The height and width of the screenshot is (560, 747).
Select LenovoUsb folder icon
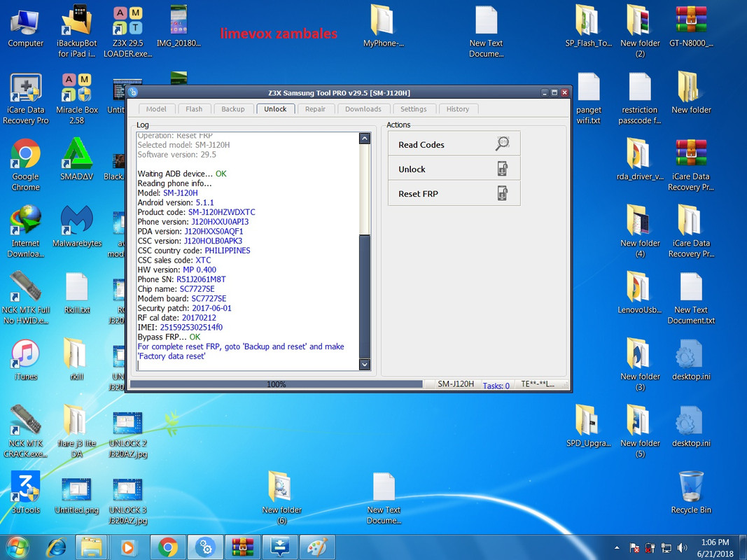[640, 293]
